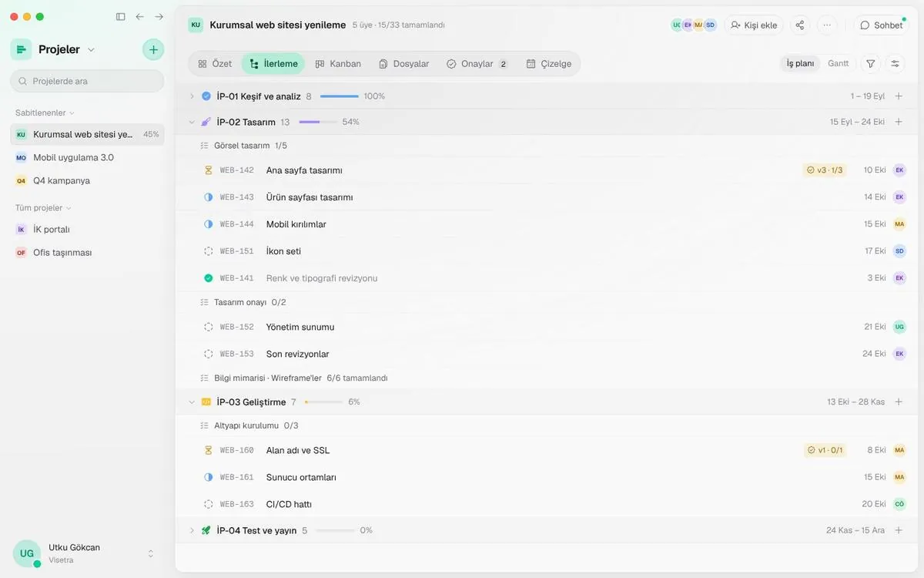Screen dimensions: 924x578
Task: Toggle status of WEB-143 Ürün sayfası tasarımı
Action: tap(208, 197)
